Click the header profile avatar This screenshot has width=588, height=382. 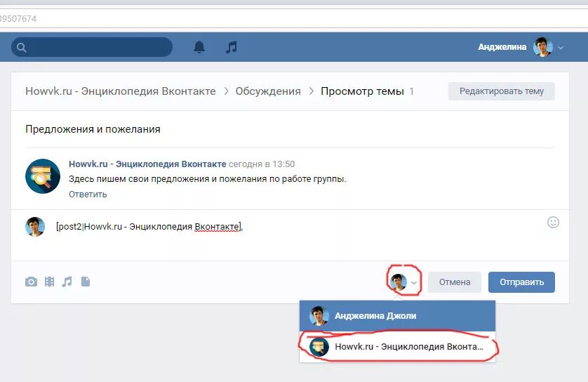542,47
